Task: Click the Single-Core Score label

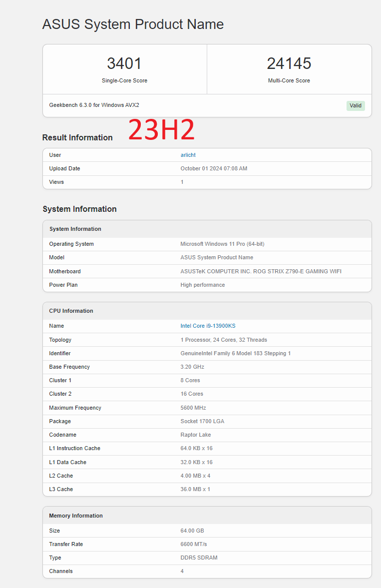Action: [x=124, y=80]
